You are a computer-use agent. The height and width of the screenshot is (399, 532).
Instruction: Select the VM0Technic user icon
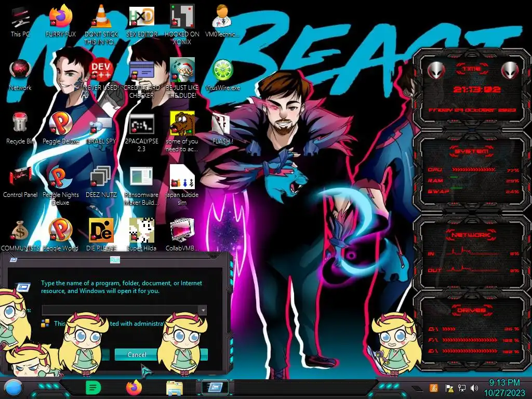tap(222, 16)
